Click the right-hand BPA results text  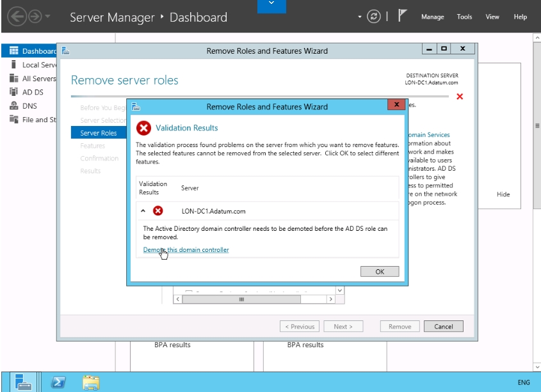tap(305, 345)
